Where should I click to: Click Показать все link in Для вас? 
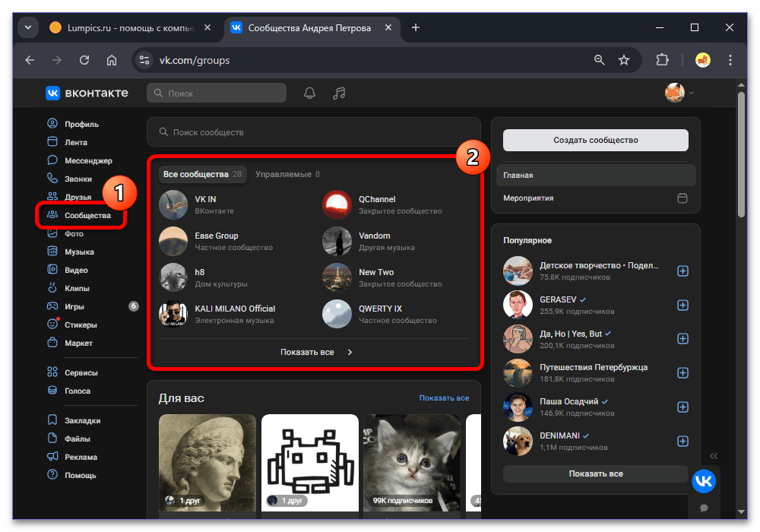pos(444,397)
